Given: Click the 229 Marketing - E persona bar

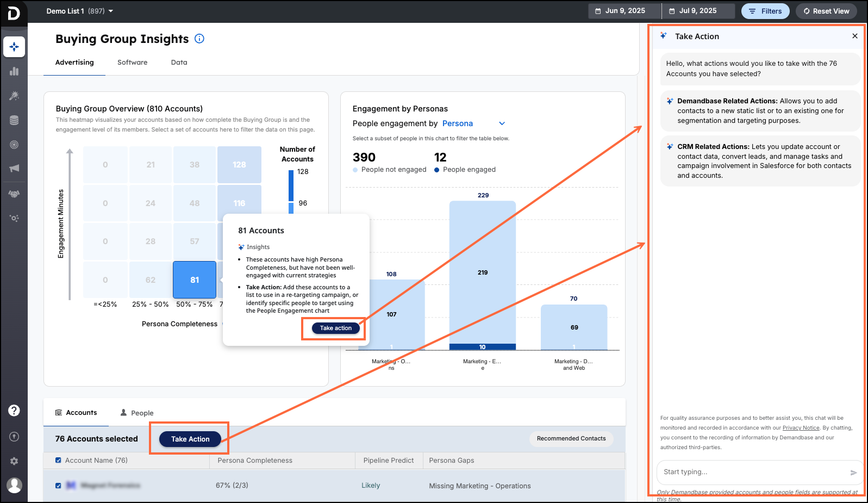Looking at the screenshot, I should pos(483,272).
